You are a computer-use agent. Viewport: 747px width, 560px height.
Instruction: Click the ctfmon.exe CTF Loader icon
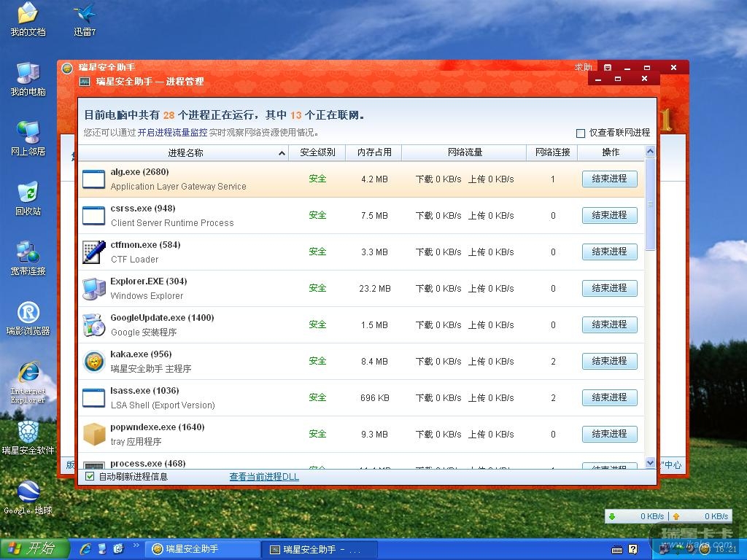point(93,252)
